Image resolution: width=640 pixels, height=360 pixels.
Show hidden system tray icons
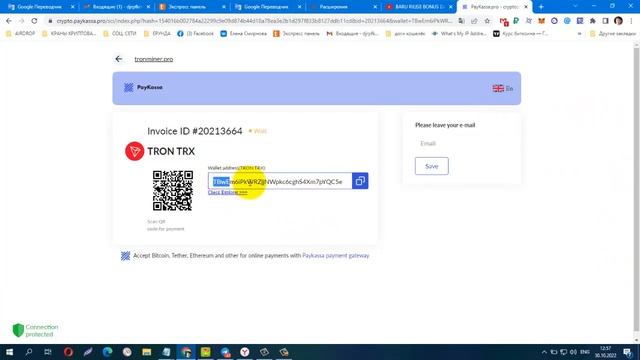(544, 352)
